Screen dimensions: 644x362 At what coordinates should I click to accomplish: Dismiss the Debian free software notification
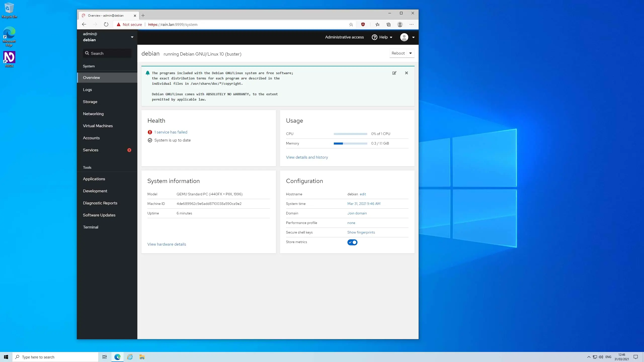[406, 73]
